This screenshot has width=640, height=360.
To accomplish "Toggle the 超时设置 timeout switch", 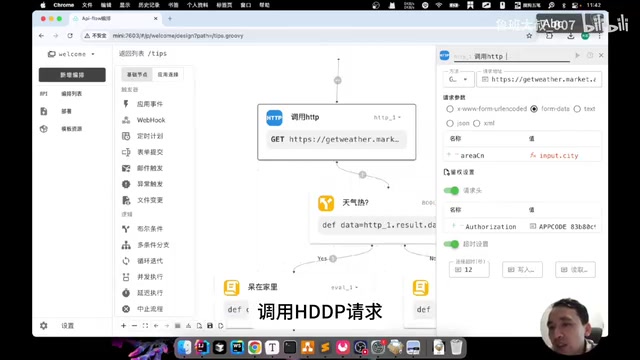I will (451, 244).
